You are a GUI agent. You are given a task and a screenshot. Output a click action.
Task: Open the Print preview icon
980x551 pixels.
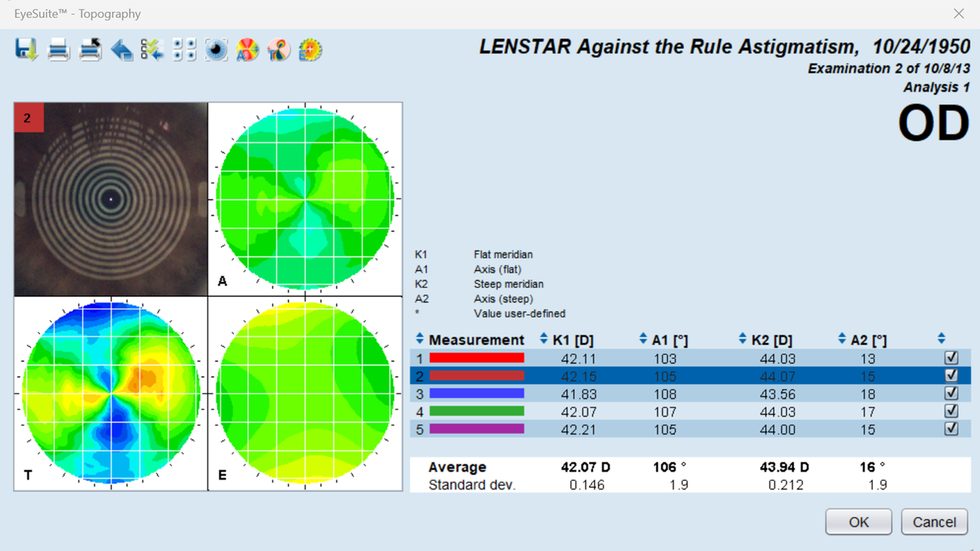[x=90, y=49]
